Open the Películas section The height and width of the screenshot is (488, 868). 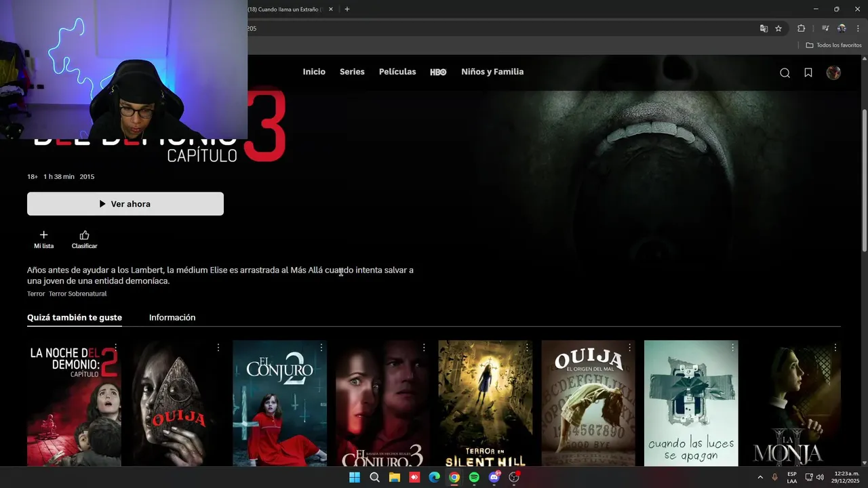pos(397,72)
